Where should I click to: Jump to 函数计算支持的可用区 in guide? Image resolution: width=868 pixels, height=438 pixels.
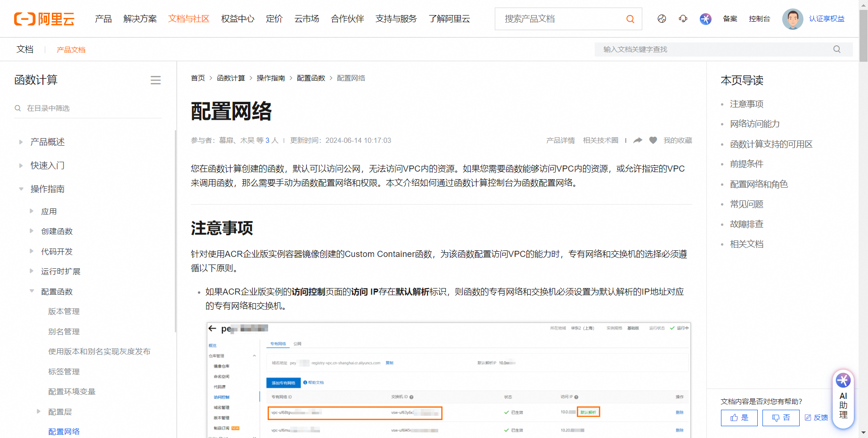click(771, 144)
